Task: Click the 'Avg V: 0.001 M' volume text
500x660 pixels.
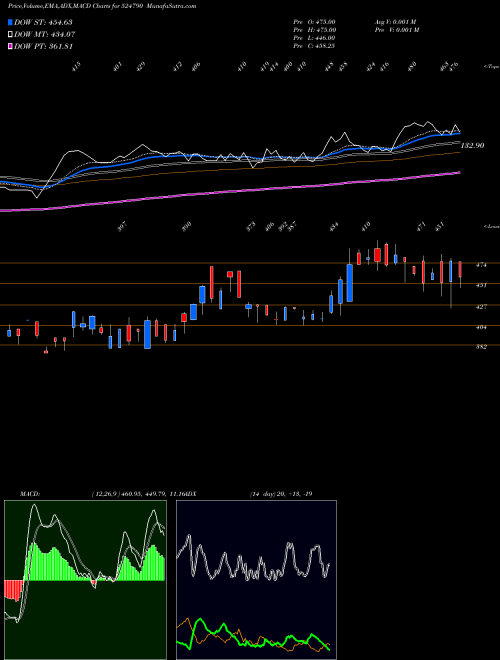Action: click(395, 22)
